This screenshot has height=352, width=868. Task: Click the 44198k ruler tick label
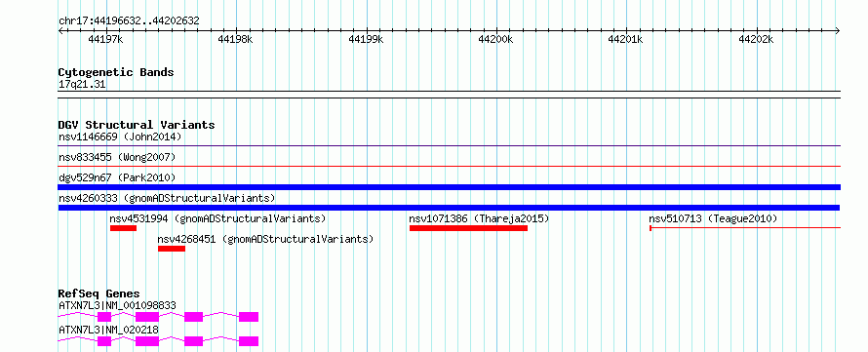[x=235, y=39]
